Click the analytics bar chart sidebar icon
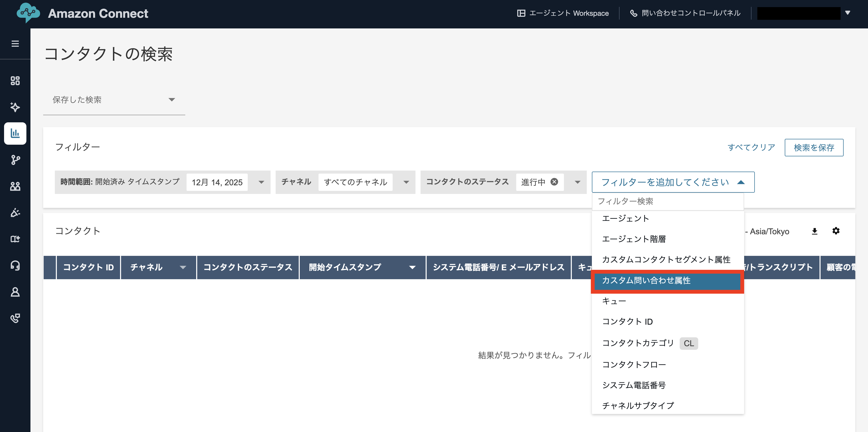Image resolution: width=868 pixels, height=432 pixels. pyautogui.click(x=15, y=134)
